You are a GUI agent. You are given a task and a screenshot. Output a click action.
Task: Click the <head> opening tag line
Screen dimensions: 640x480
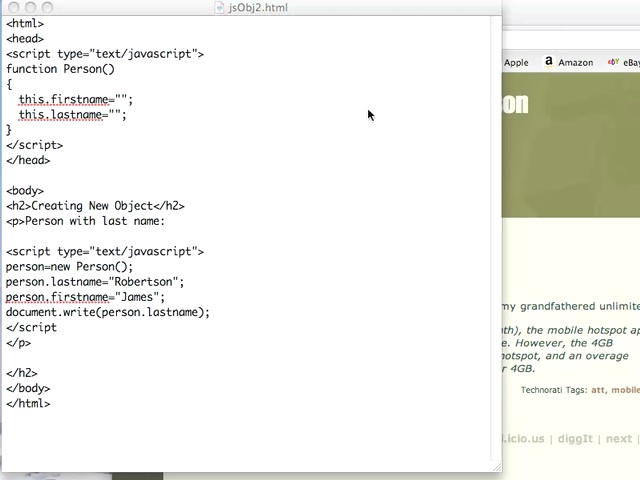point(25,38)
